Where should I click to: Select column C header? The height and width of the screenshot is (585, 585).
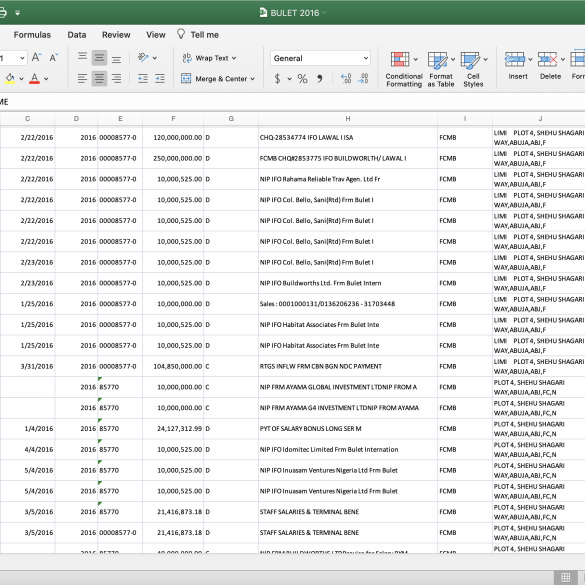tap(28, 119)
